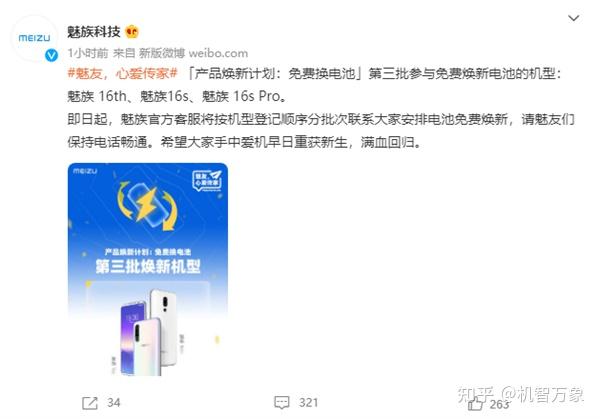Click the like count 263
The width and height of the screenshot is (600, 419).
point(499,404)
